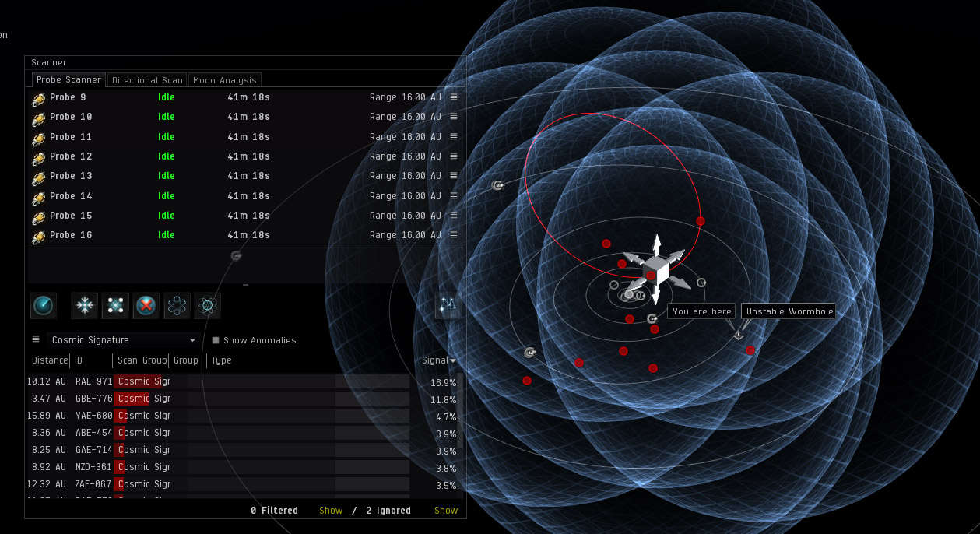This screenshot has height=534, width=980.
Task: Click the white probe cube in map
Action: point(656,270)
